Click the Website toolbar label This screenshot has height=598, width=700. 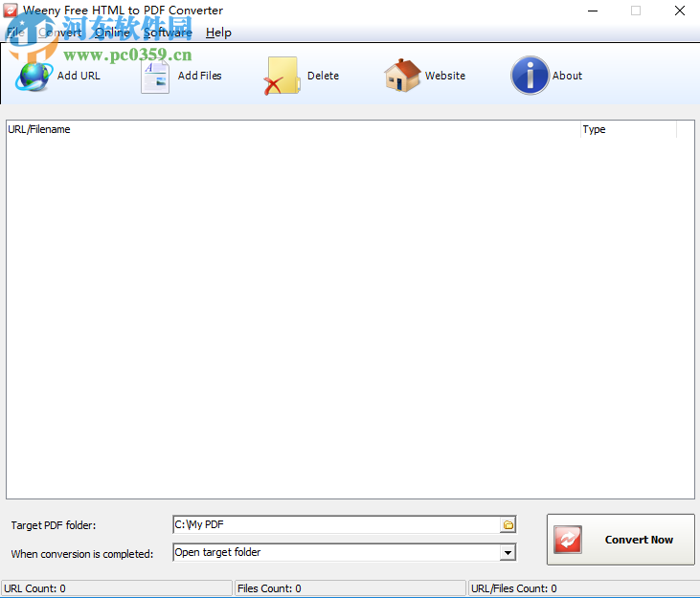tap(445, 76)
